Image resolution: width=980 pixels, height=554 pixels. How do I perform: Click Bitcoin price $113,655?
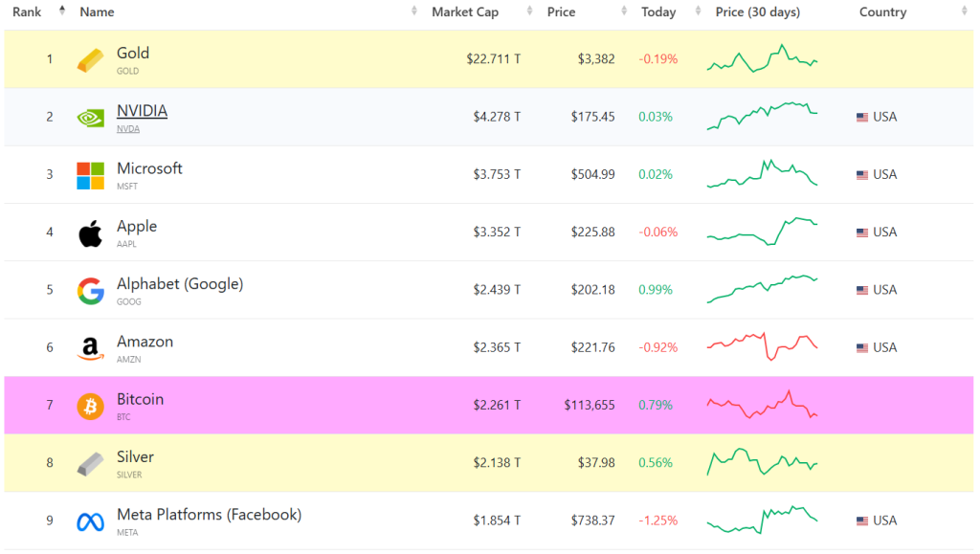(x=590, y=406)
